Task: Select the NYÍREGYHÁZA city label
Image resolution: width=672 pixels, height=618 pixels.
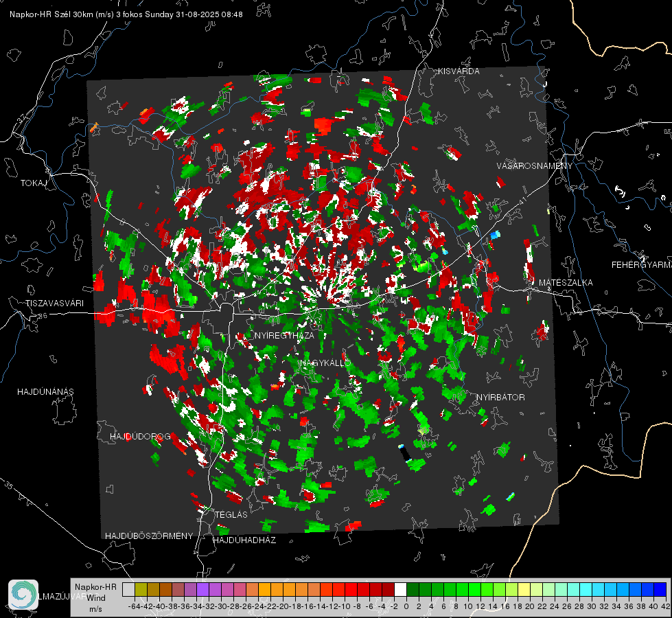Action: [x=284, y=335]
